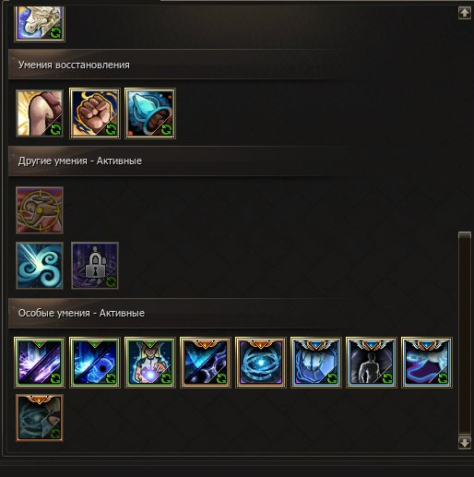Image resolution: width=474 pixels, height=477 pixels.
Task: Select the glowing blue orbit sphere skill
Action: (x=261, y=363)
